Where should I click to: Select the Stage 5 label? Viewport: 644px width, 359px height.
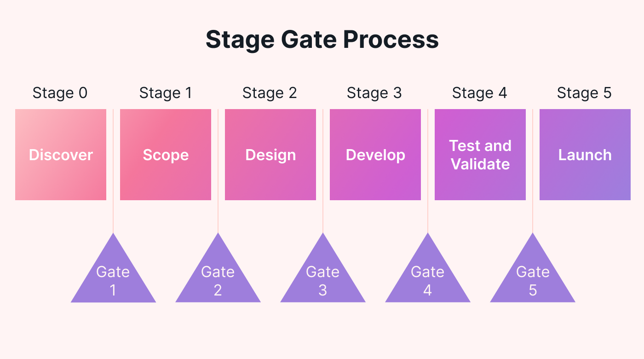[x=584, y=93]
